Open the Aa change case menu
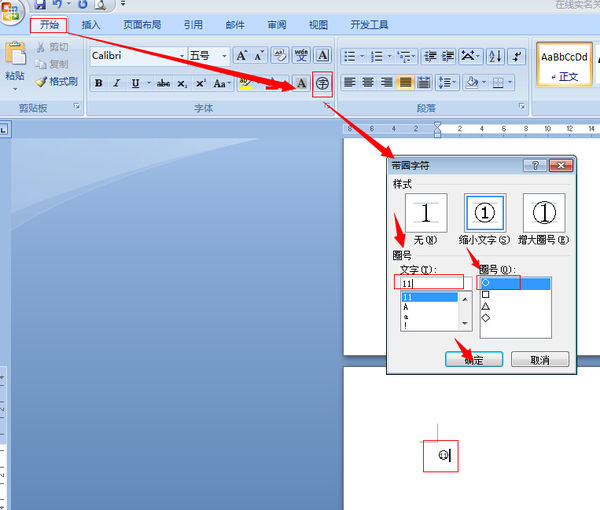Screen dimensions: 600x510 (221, 83)
